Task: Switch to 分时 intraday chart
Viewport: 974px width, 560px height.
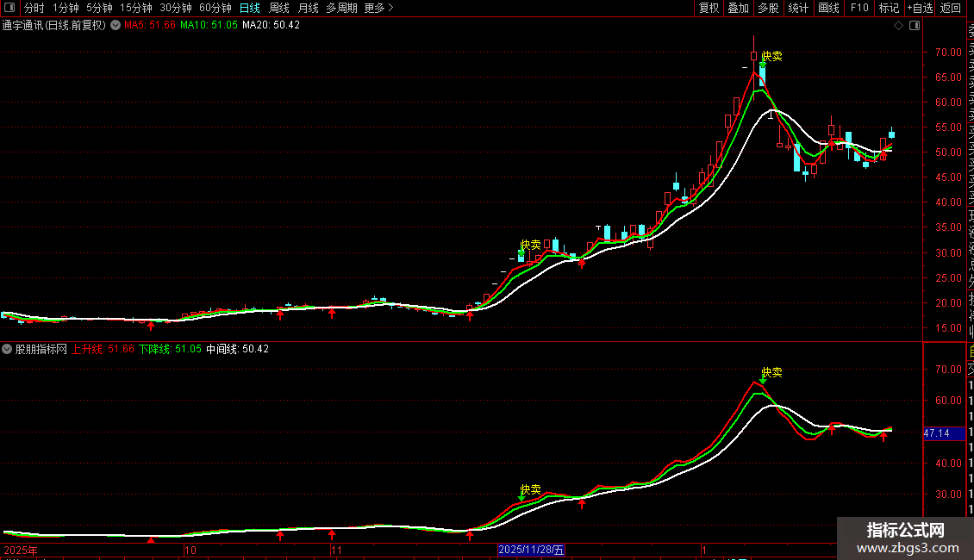Action: pyautogui.click(x=34, y=8)
